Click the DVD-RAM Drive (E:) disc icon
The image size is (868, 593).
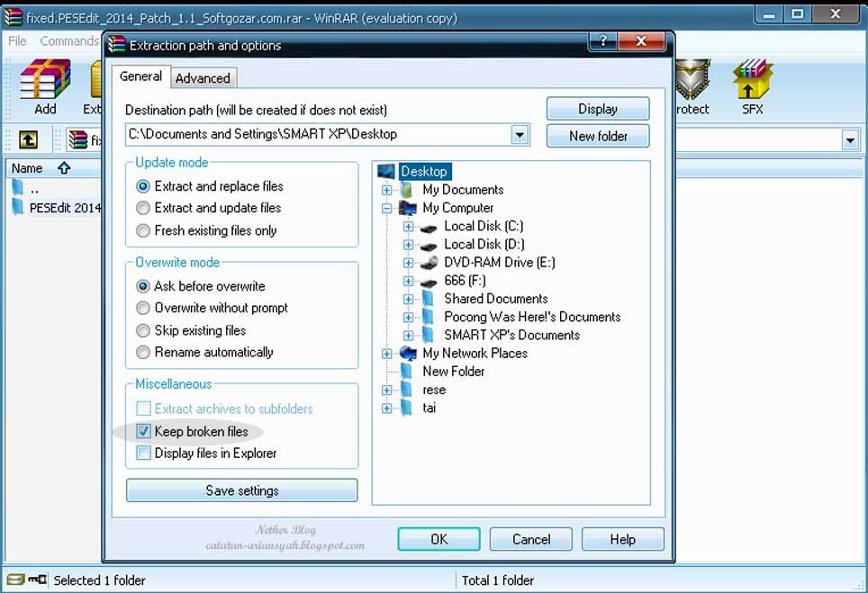[x=429, y=263]
